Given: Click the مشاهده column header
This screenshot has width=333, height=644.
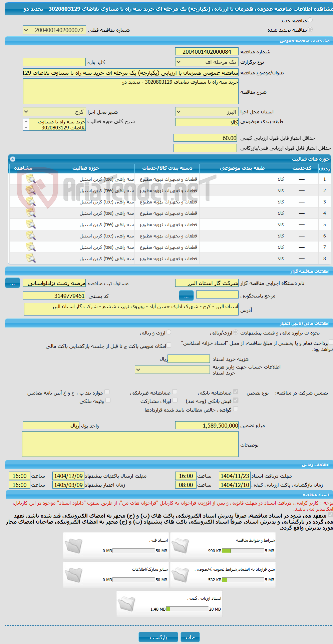Looking at the screenshot, I should click(23, 168).
